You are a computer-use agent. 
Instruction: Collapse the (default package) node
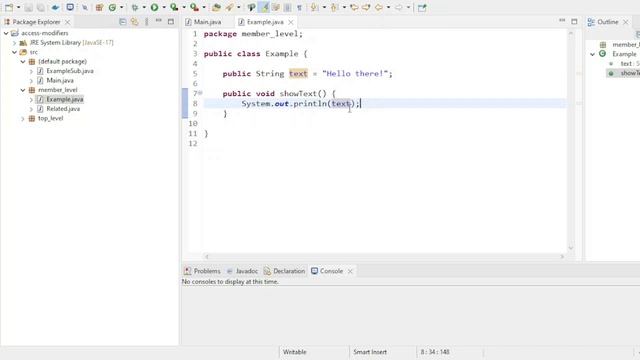[23, 62]
